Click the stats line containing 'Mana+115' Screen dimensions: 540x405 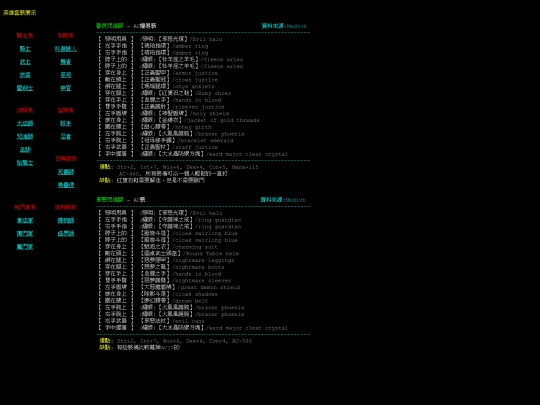pyautogui.click(x=179, y=167)
